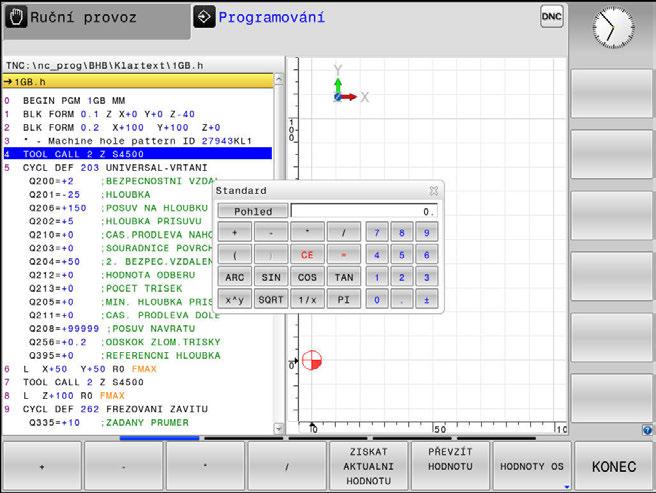The image size is (656, 493).
Task: Click the 1/x reciprocal key
Action: pyautogui.click(x=307, y=299)
